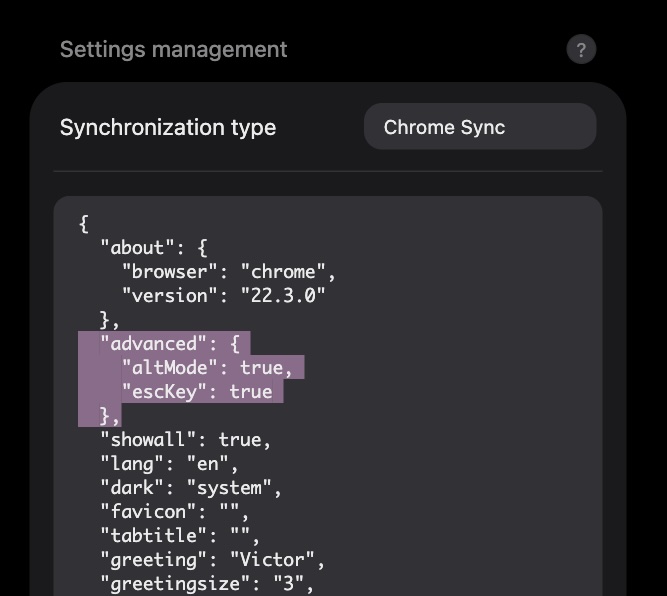Click the highlighted "advanced": { line

coord(170,344)
